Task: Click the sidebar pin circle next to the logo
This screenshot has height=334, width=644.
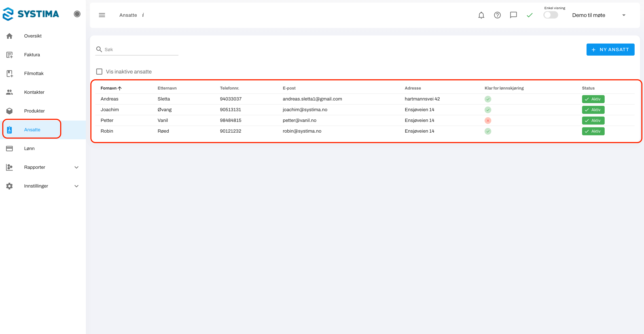Action: [77, 14]
